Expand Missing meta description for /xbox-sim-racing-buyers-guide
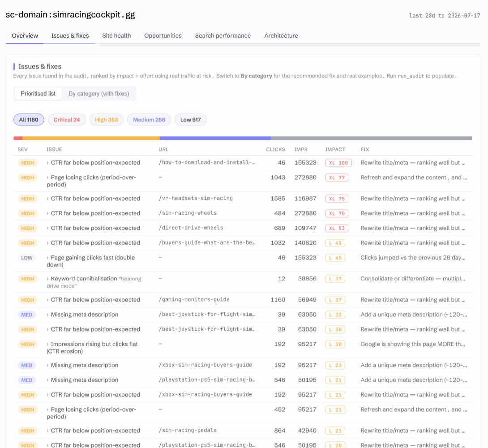488x448 pixels. pyautogui.click(x=82, y=365)
